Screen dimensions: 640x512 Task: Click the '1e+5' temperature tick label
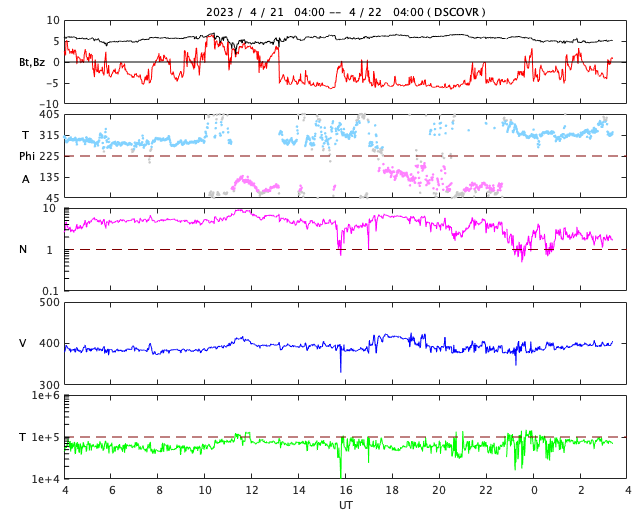click(x=45, y=437)
